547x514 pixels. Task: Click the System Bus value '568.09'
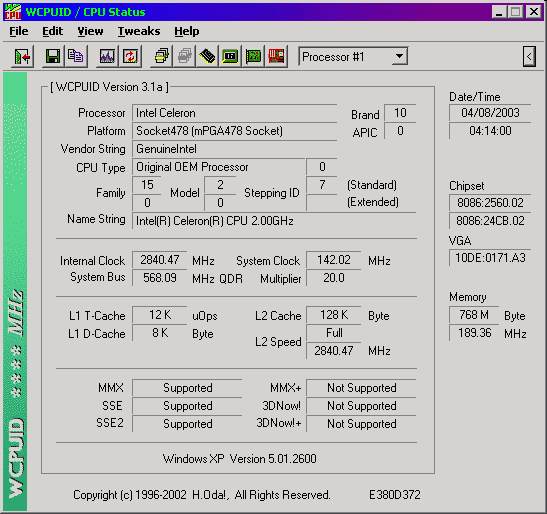click(x=159, y=278)
